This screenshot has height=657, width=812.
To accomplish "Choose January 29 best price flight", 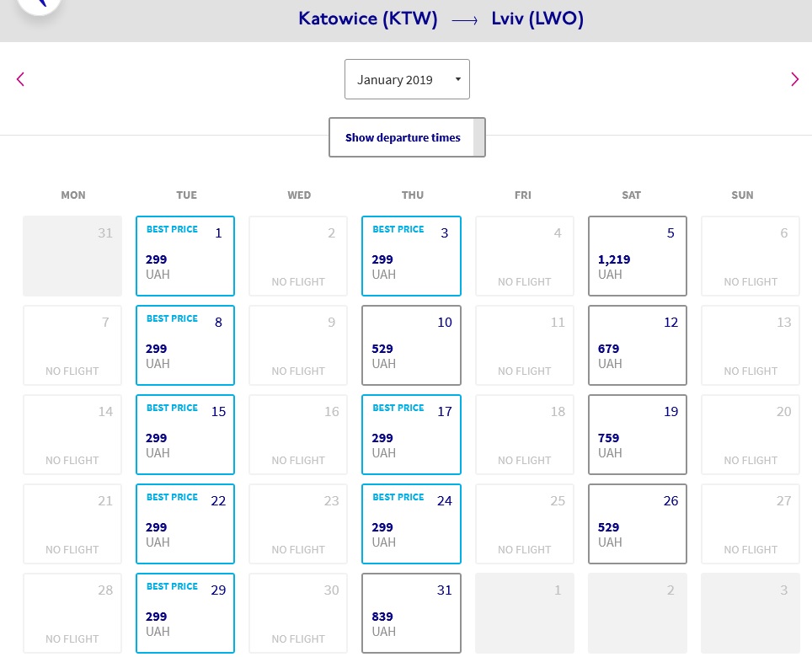I will 185,613.
